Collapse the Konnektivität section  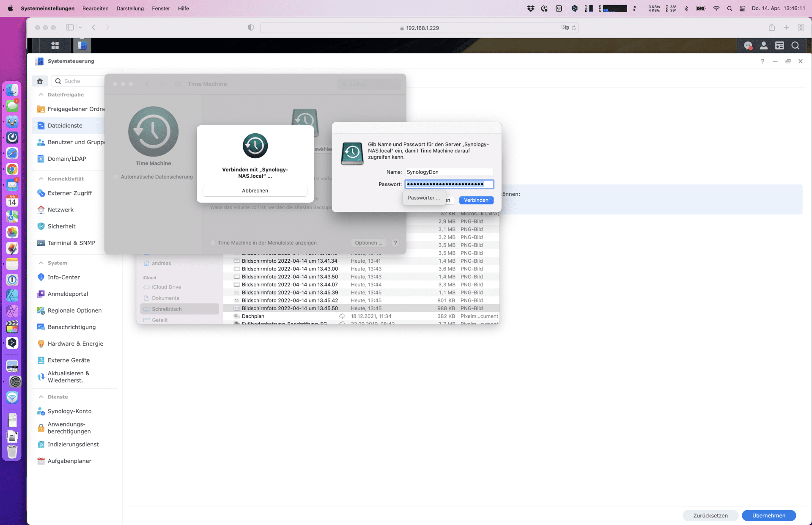click(x=41, y=179)
